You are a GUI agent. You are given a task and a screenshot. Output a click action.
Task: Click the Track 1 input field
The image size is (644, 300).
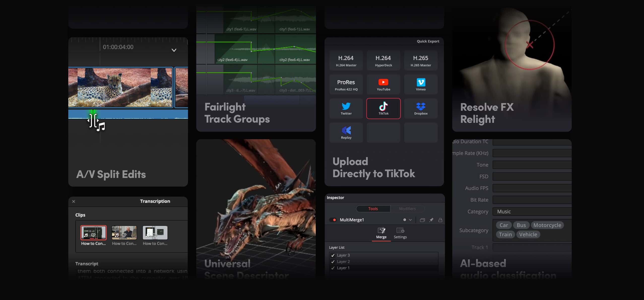(532, 247)
